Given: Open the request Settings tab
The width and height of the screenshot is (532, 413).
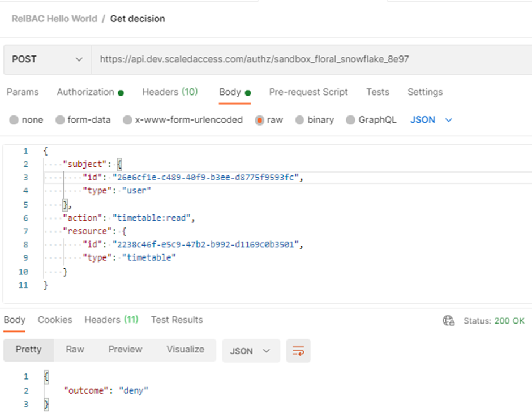Looking at the screenshot, I should point(425,92).
